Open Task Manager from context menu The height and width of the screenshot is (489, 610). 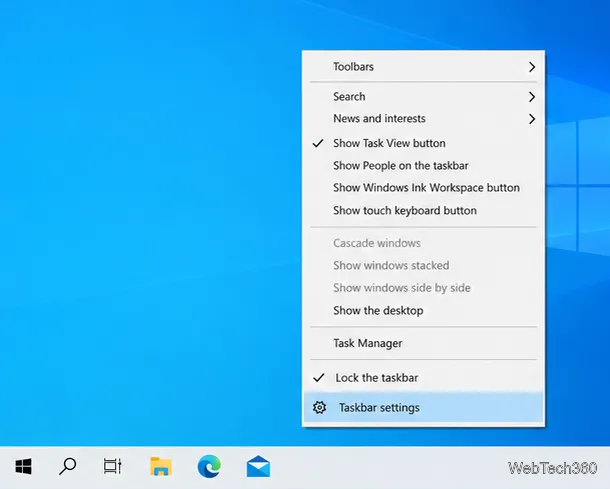point(423,343)
